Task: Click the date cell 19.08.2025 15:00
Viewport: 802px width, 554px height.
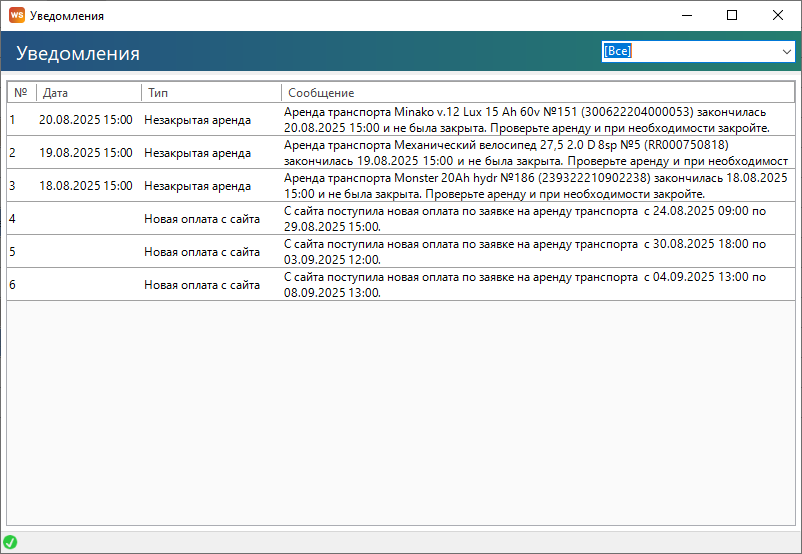Action: click(x=86, y=153)
